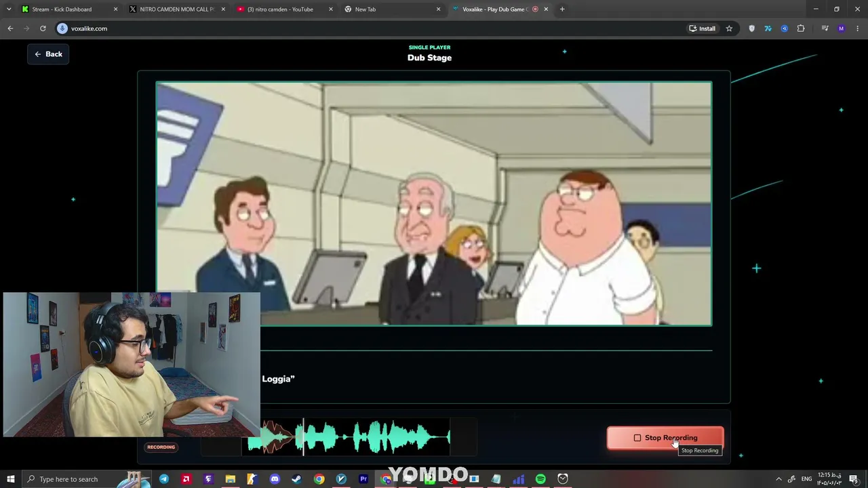Image resolution: width=868 pixels, height=488 pixels.
Task: Navigate back in browser history
Action: coord(10,28)
